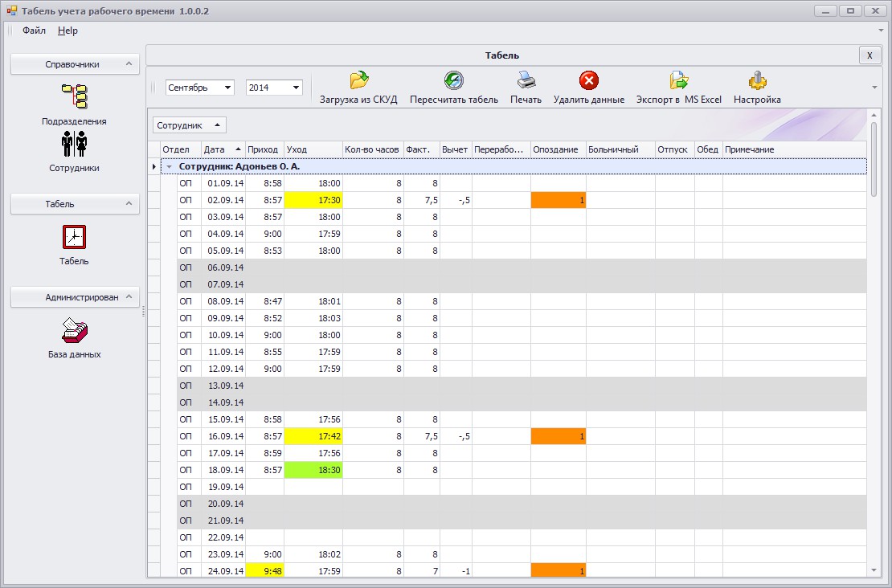Select orange Опоздание cell on 16.09.14
Screen dimensions: 892x588
pyautogui.click(x=559, y=436)
